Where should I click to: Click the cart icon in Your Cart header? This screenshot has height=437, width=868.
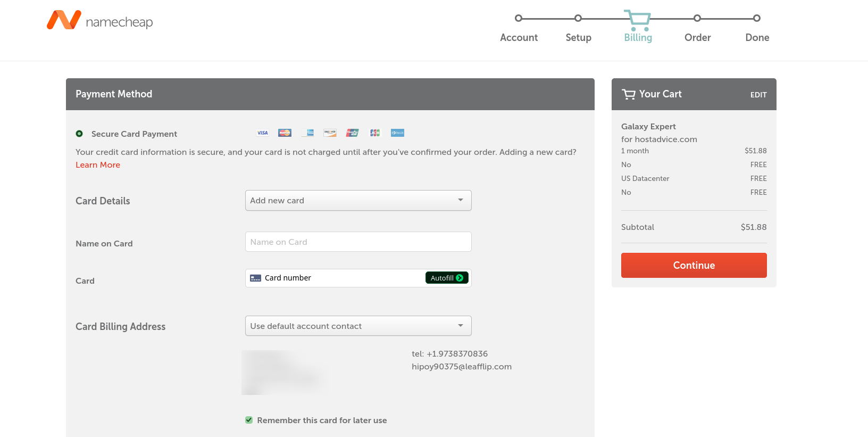pyautogui.click(x=629, y=94)
